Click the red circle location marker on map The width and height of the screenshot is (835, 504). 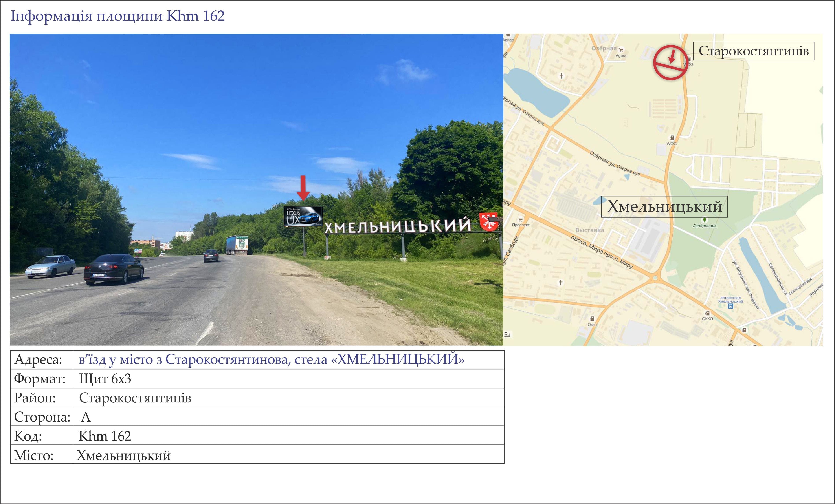[671, 62]
